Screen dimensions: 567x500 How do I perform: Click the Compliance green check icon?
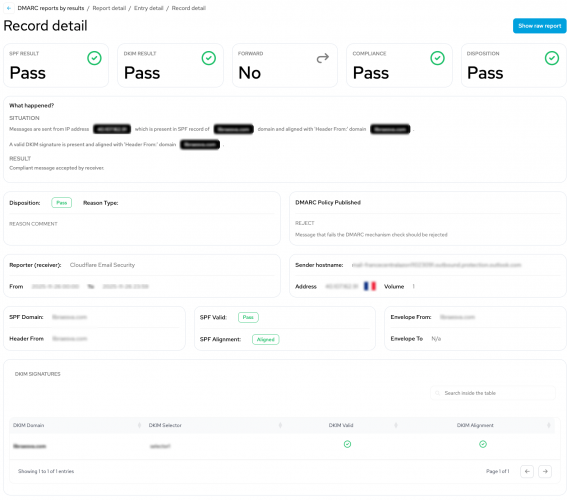tap(437, 58)
